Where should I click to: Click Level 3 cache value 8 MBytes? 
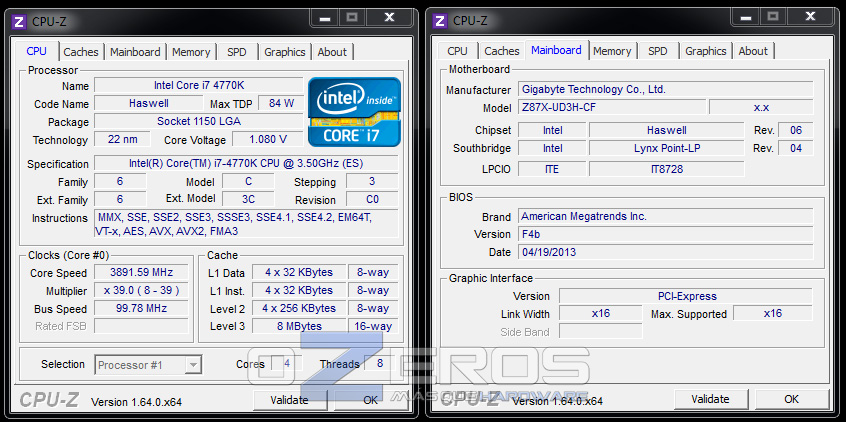click(299, 326)
